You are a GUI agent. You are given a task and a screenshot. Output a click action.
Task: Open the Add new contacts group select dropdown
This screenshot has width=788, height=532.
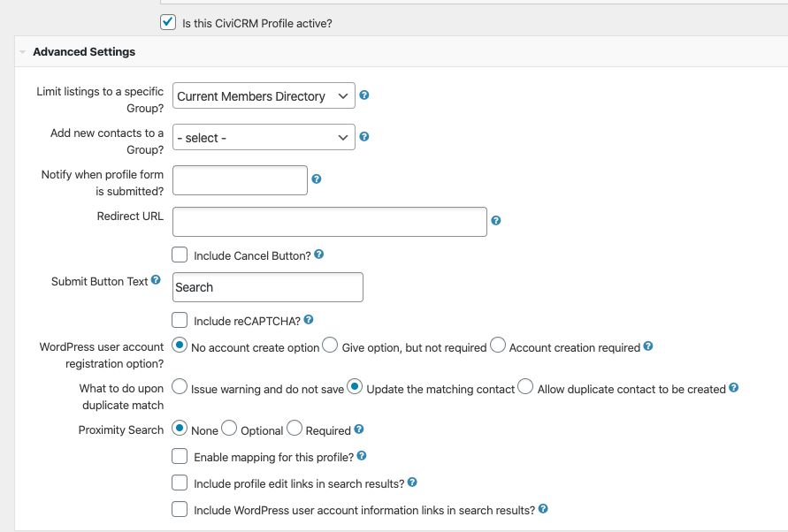click(x=264, y=137)
